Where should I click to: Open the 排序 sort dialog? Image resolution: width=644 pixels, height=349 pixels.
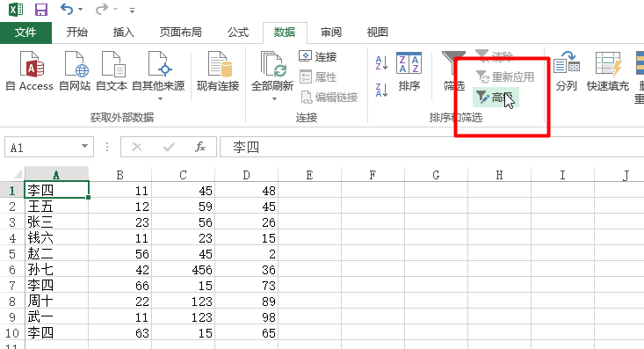point(409,70)
